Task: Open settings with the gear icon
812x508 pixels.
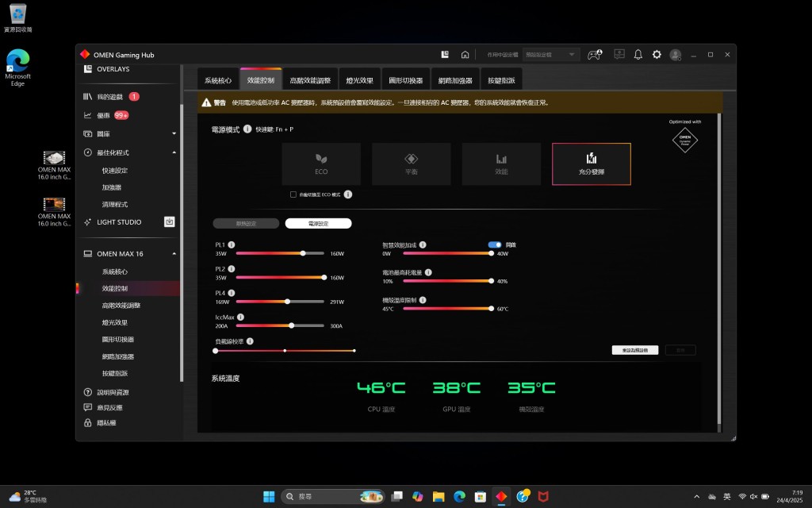Action: tap(657, 55)
